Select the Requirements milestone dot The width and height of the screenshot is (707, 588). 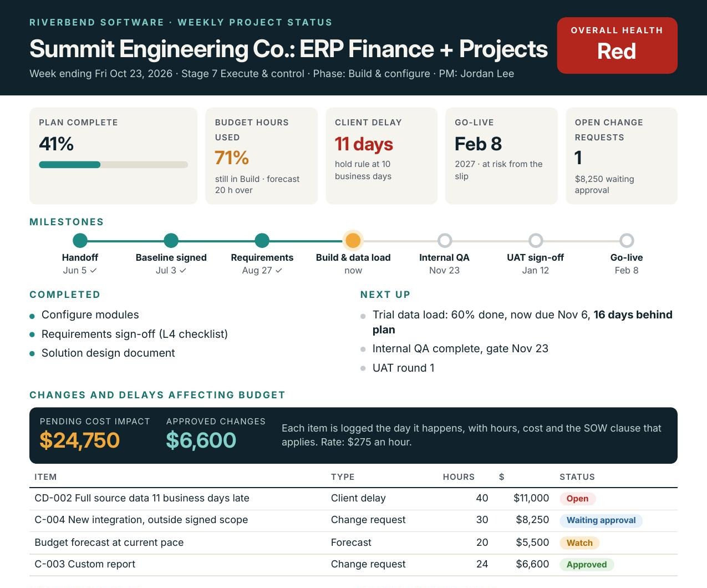coord(262,240)
